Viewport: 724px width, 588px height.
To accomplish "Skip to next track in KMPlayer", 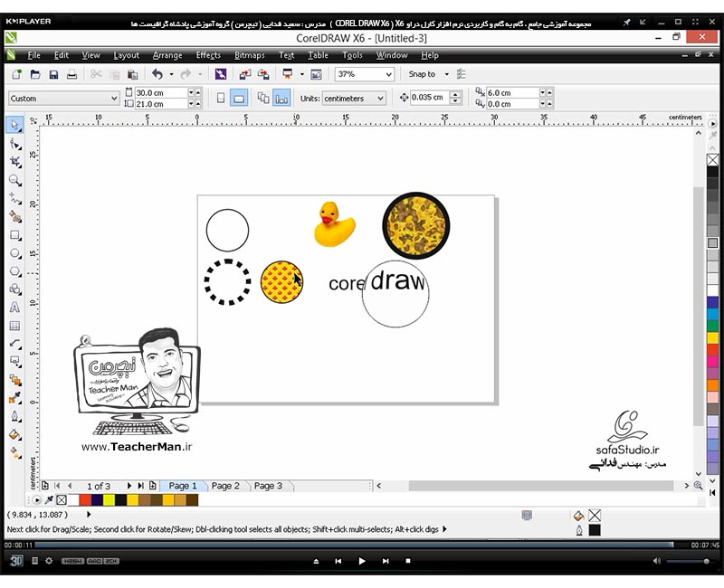I will click(386, 561).
